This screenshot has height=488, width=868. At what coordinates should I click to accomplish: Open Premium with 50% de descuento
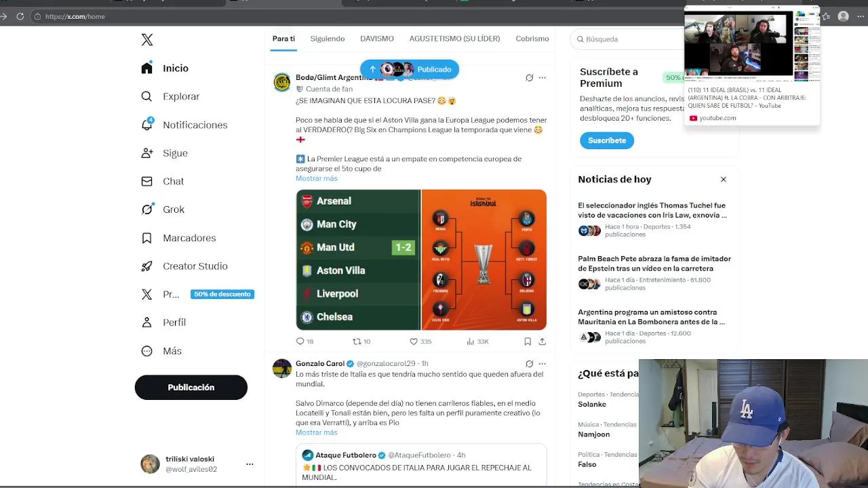coord(197,294)
